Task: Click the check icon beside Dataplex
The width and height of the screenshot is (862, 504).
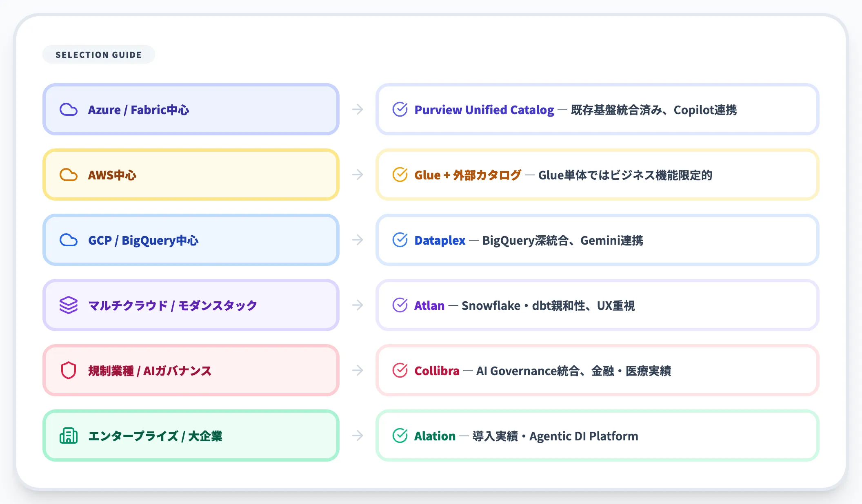Action: point(400,240)
